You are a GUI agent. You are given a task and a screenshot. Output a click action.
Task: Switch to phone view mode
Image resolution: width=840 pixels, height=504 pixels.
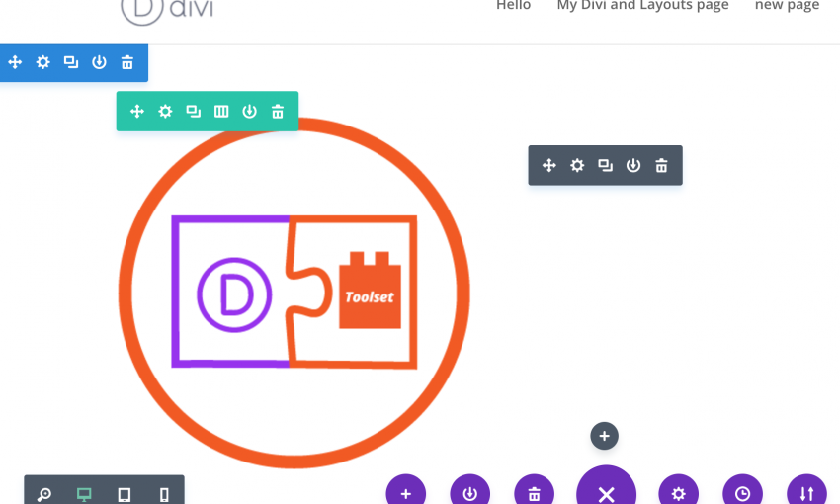coord(164,494)
